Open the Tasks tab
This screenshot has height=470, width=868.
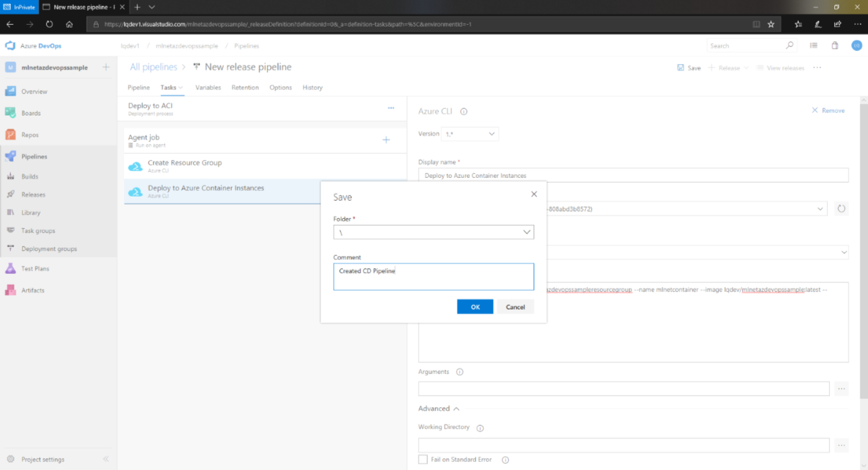(171, 87)
